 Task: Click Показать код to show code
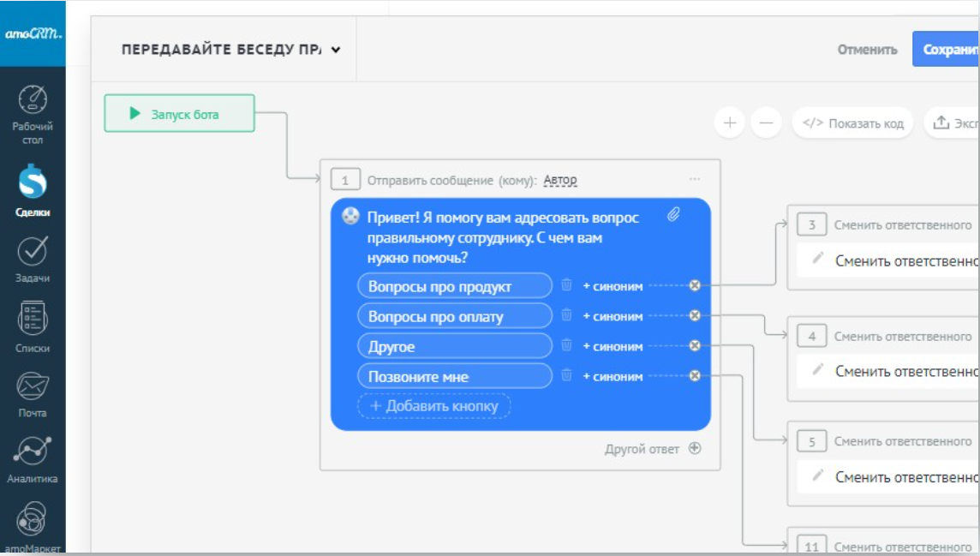pyautogui.click(x=853, y=123)
